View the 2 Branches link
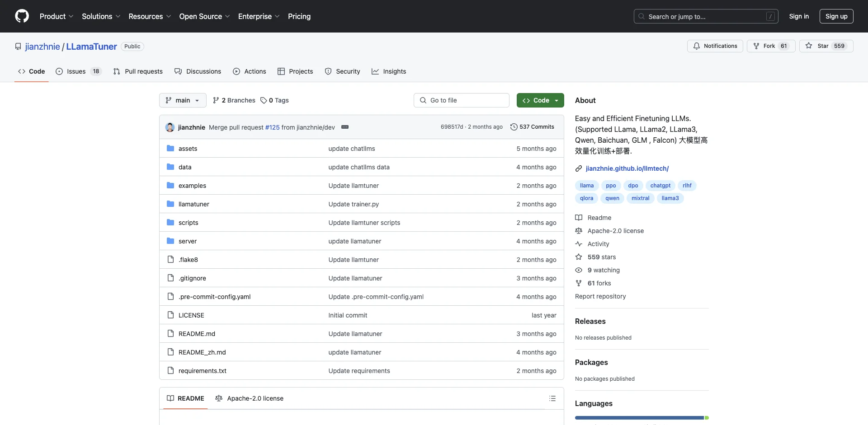Image resolution: width=868 pixels, height=425 pixels. pos(234,100)
